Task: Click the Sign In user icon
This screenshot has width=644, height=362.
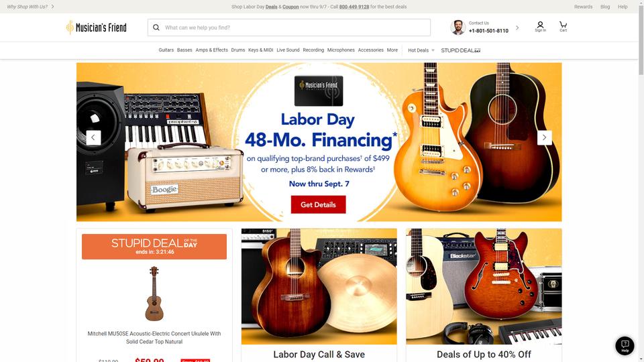Action: point(540,27)
